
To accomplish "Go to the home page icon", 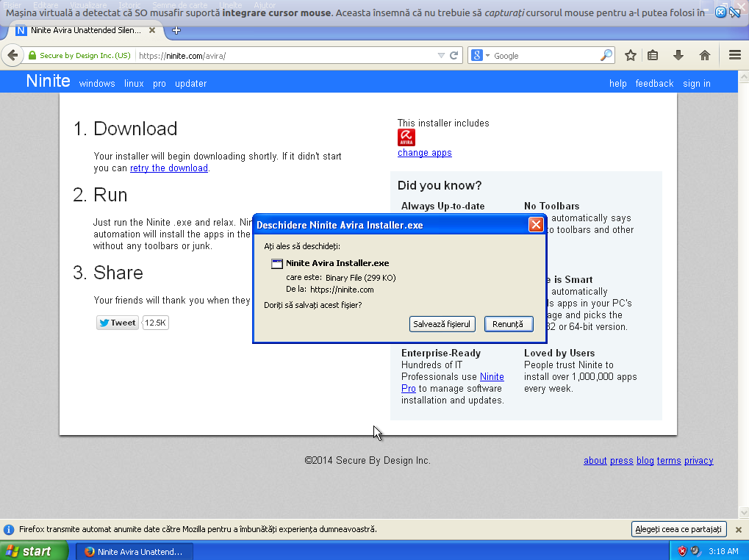I will point(705,55).
